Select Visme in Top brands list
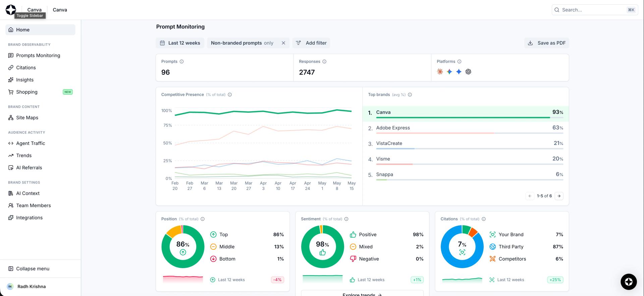 click(466, 160)
